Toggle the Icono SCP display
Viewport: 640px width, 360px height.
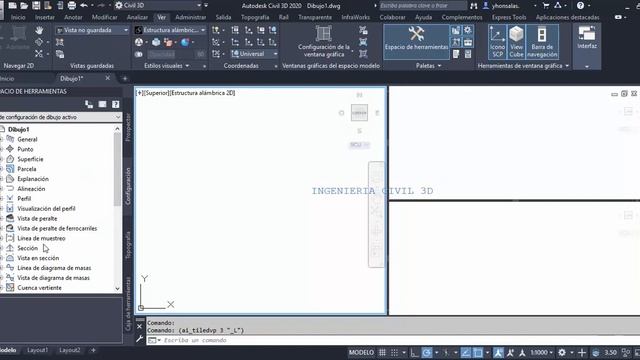497,41
